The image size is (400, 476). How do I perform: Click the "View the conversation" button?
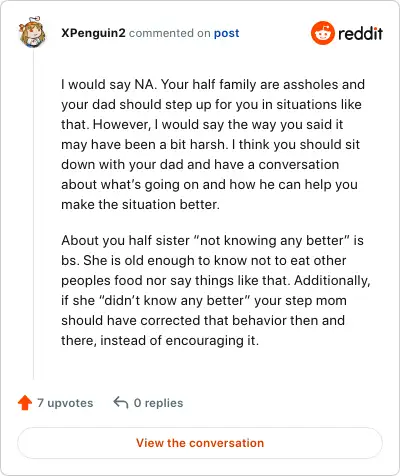point(200,443)
